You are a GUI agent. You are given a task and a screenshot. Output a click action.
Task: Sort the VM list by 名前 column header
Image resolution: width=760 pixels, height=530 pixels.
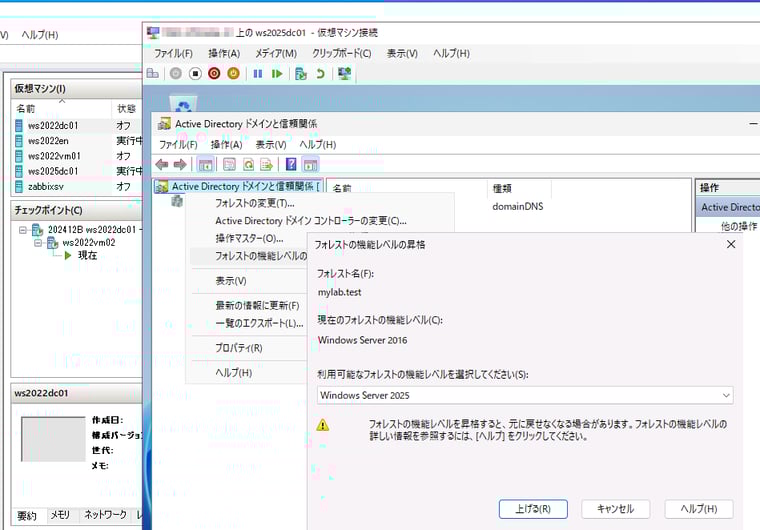click(62, 109)
